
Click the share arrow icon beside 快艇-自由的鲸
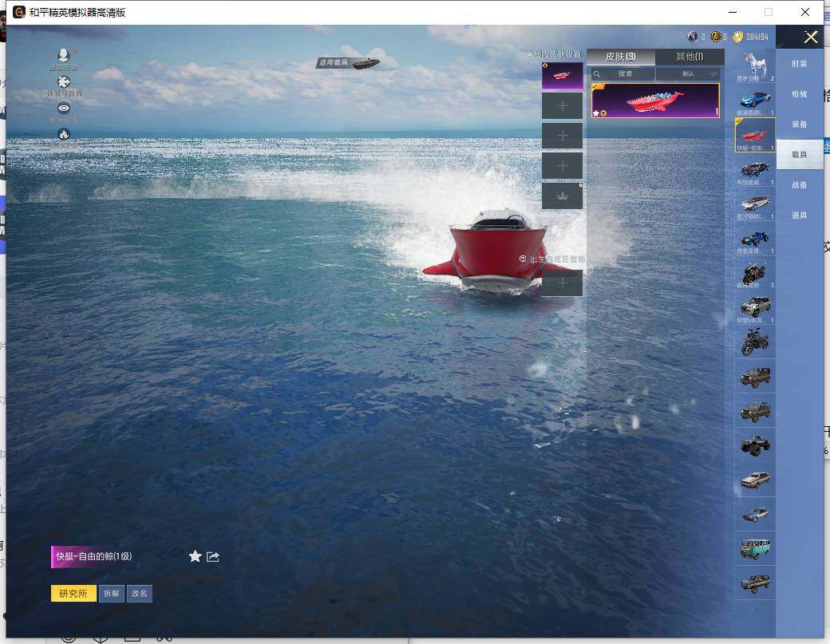213,556
